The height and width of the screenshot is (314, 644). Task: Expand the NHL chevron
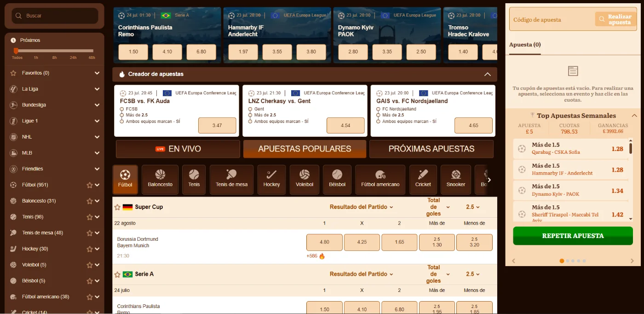(97, 137)
